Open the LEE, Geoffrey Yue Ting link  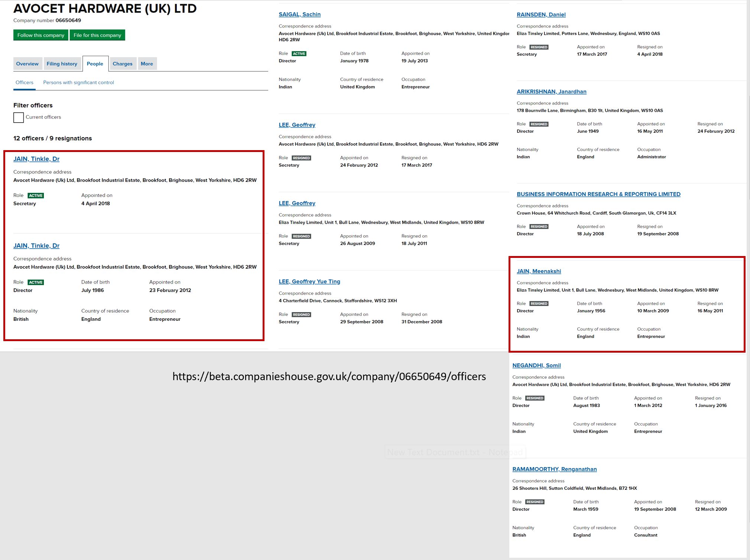point(309,282)
